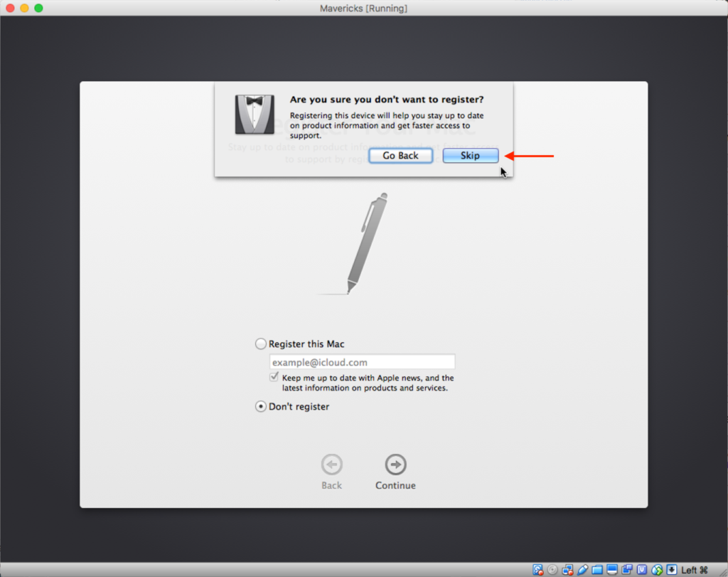The width and height of the screenshot is (728, 577).
Task: Click the Skip button in the dialog
Action: tap(470, 156)
